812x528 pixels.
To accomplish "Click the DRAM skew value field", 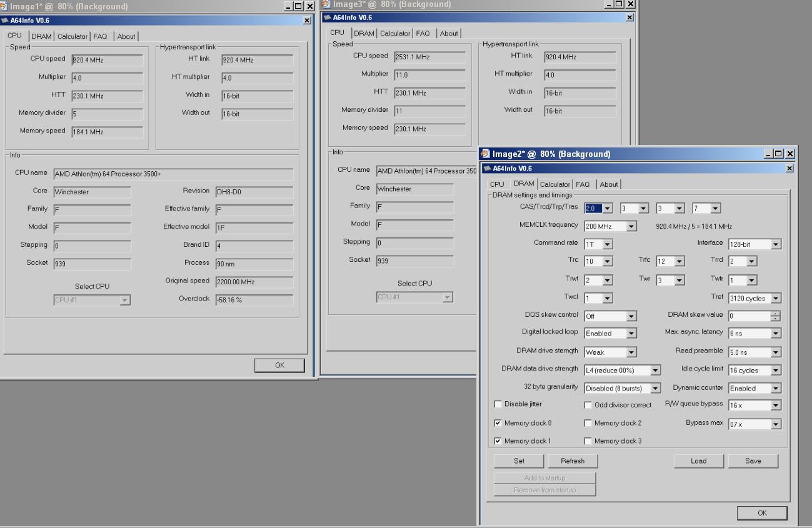I will pos(749,316).
